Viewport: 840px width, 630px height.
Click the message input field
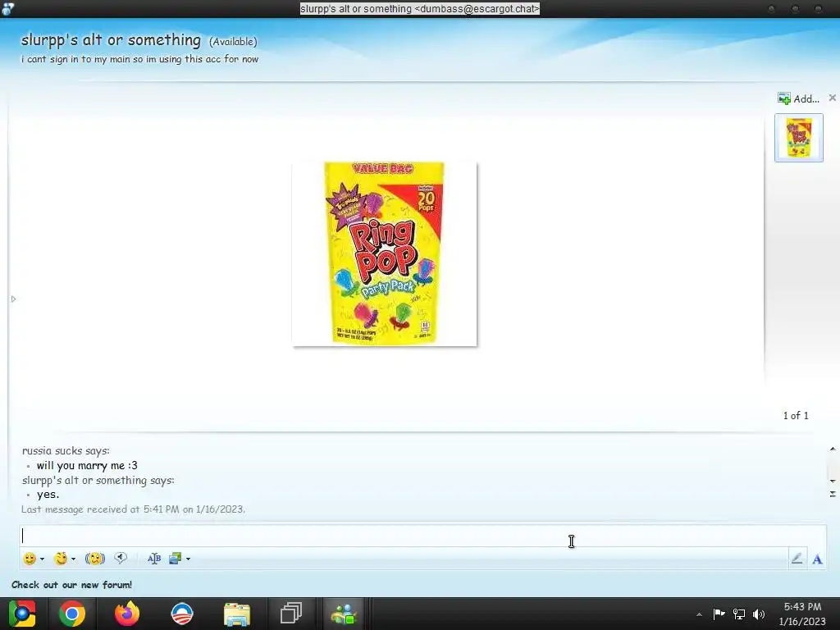tap(422, 536)
